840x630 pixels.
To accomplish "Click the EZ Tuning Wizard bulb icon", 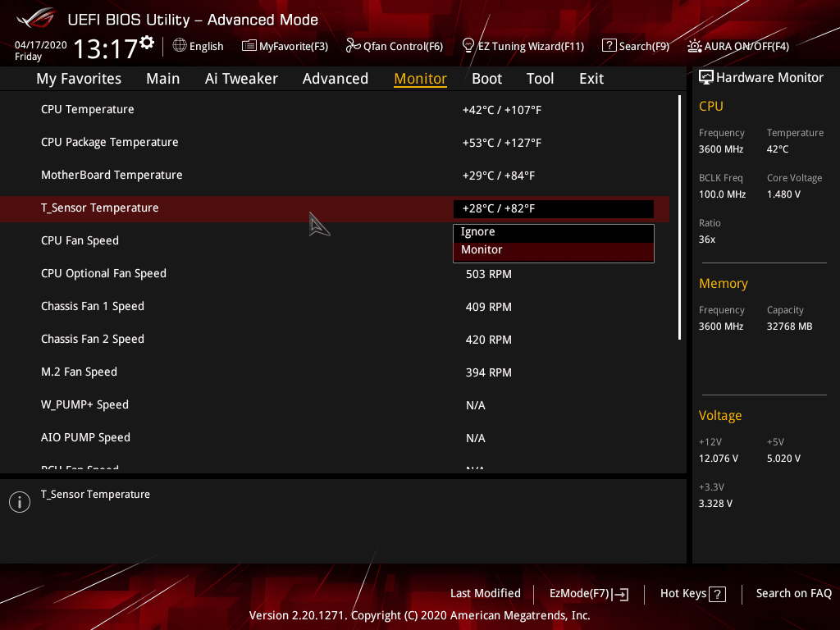I will 468,46.
